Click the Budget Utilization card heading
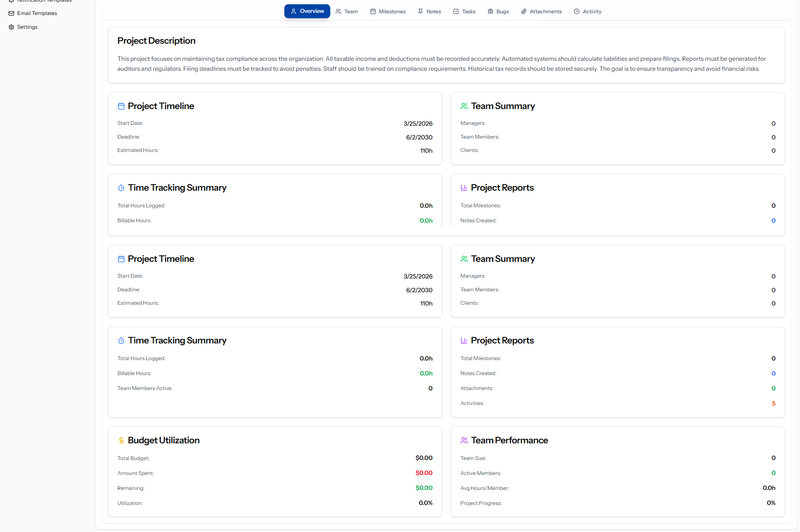 pyautogui.click(x=163, y=440)
